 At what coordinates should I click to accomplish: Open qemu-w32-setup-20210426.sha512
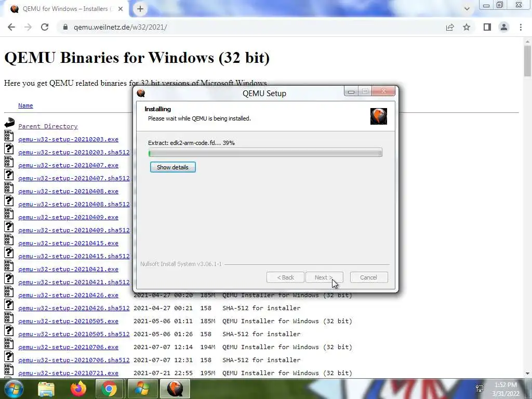[x=74, y=308]
